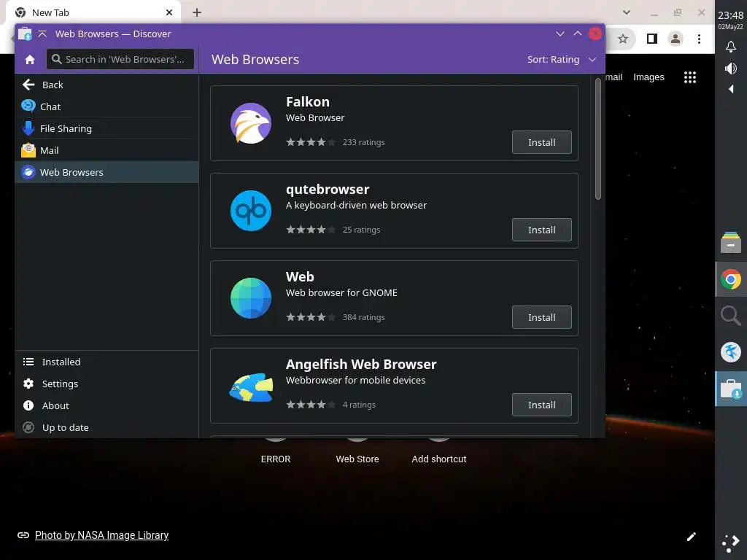747x560 pixels.
Task: Click the Angelfish fish icon
Action: tap(251, 386)
